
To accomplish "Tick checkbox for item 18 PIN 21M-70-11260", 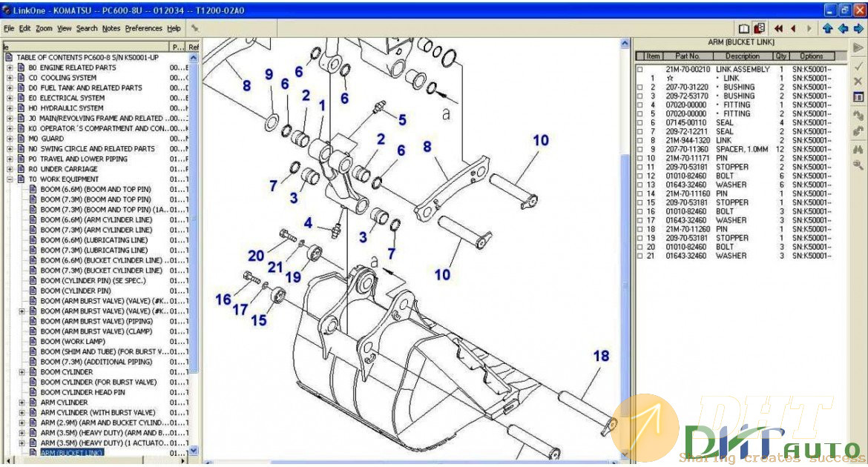I will (640, 230).
